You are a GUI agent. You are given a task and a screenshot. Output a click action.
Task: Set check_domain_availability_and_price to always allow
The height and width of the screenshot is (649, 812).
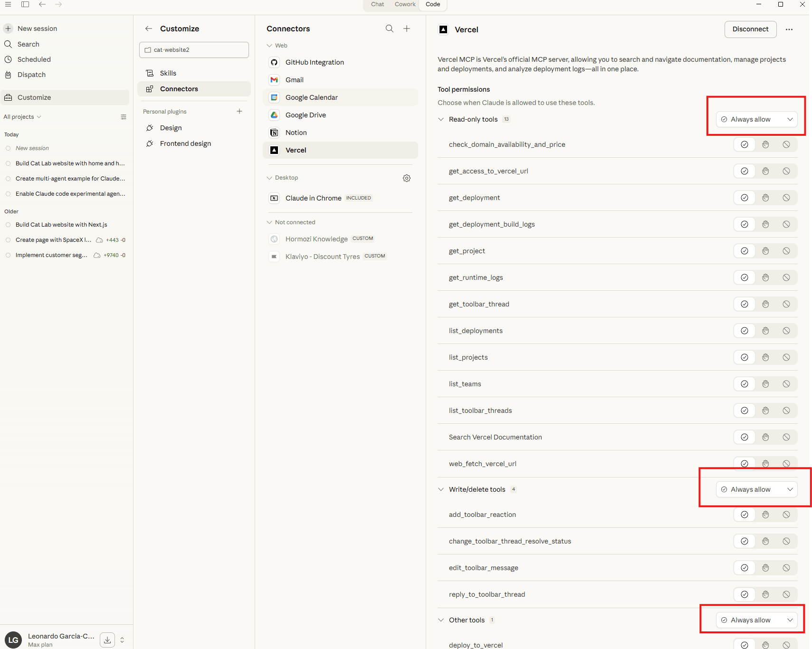coord(745,144)
